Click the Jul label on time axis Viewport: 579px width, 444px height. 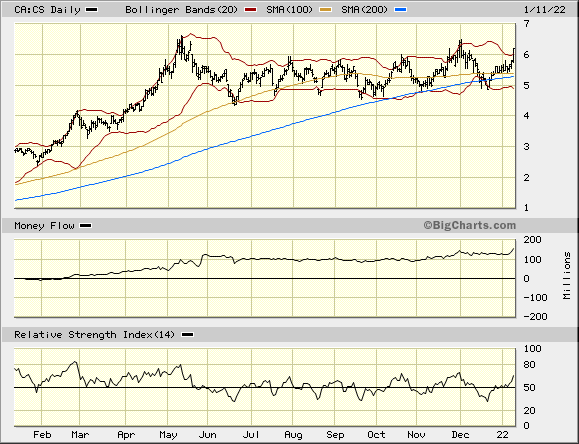click(x=251, y=435)
